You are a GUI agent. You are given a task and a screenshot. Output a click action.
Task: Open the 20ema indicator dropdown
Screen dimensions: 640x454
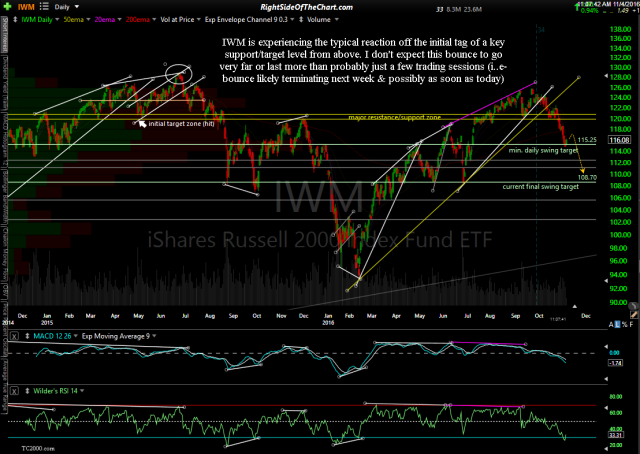(119, 20)
